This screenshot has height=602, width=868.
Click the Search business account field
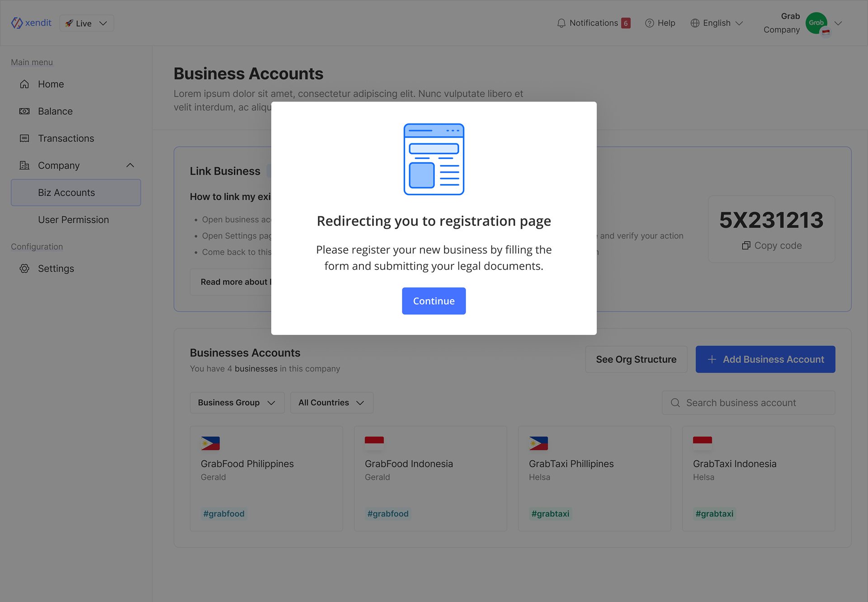[749, 403]
